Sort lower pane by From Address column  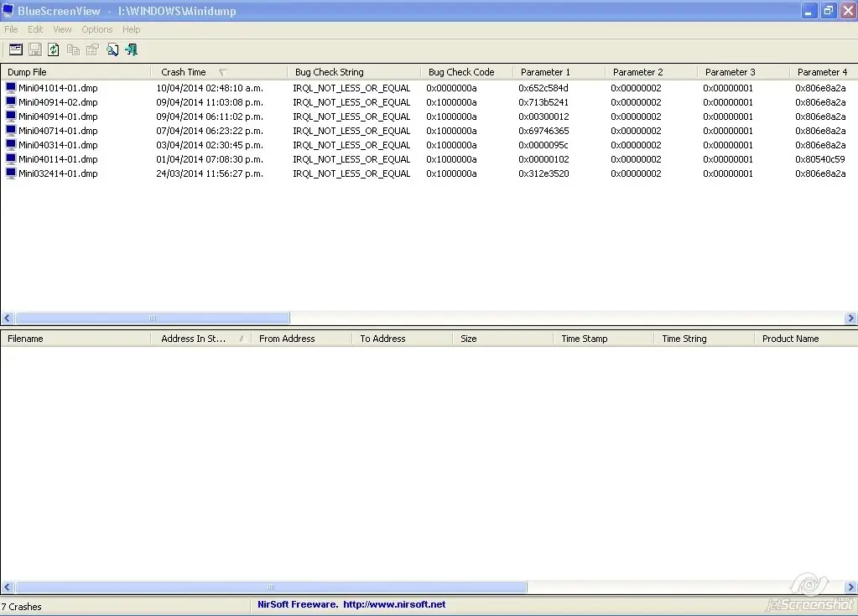301,339
